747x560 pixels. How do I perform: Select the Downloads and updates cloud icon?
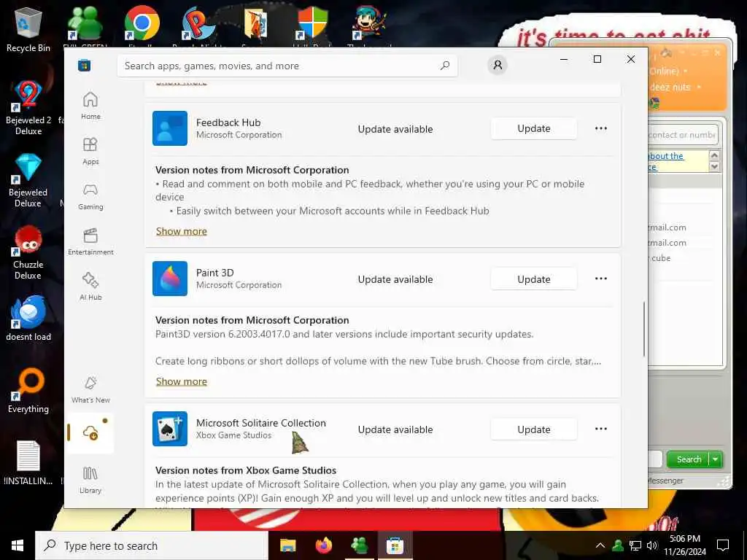90,433
